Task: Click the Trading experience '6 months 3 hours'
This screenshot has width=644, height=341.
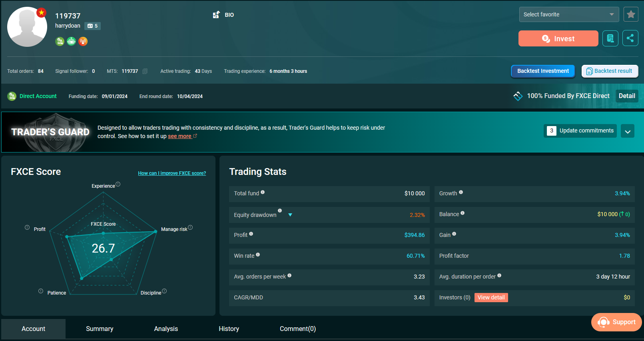Action: click(x=288, y=71)
